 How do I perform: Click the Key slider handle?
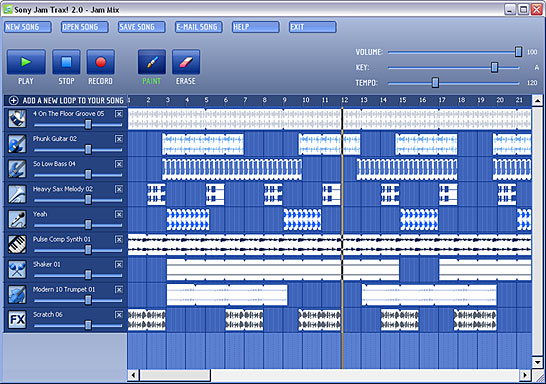494,67
